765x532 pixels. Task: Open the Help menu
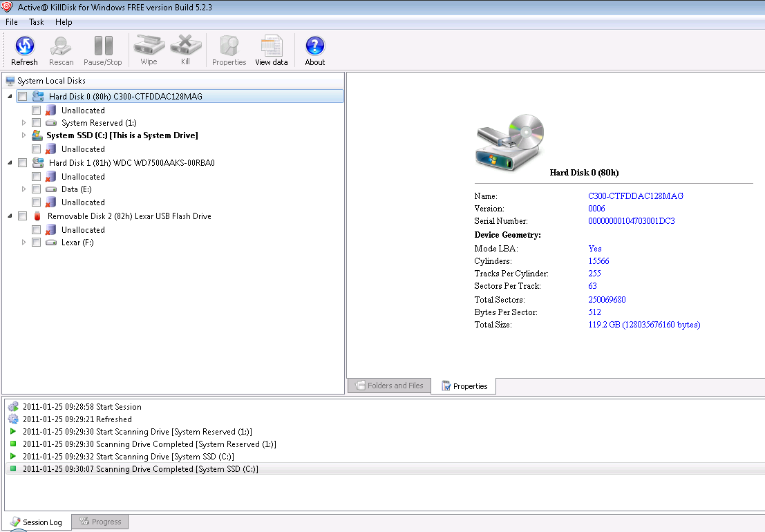pyautogui.click(x=64, y=22)
